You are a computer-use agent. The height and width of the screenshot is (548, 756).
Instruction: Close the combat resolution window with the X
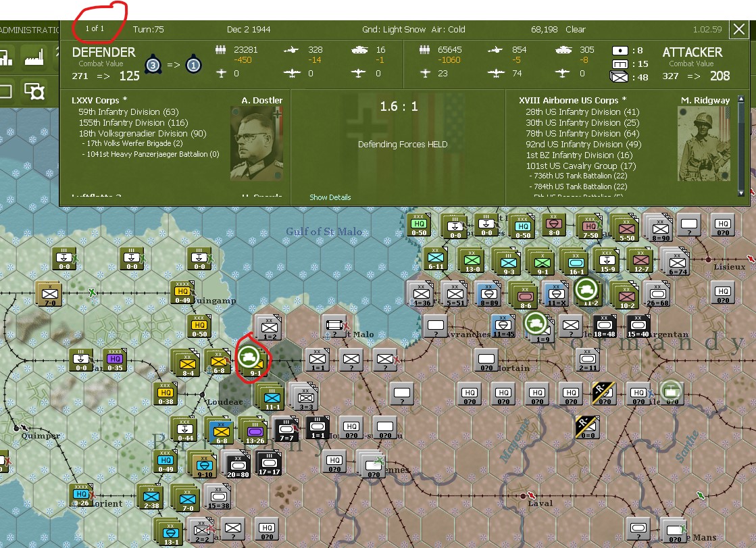[x=738, y=29]
